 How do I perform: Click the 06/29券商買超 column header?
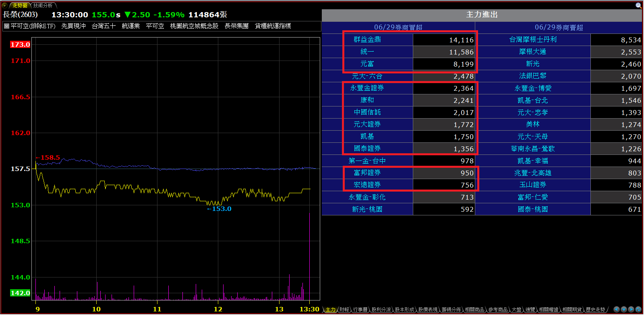398,27
